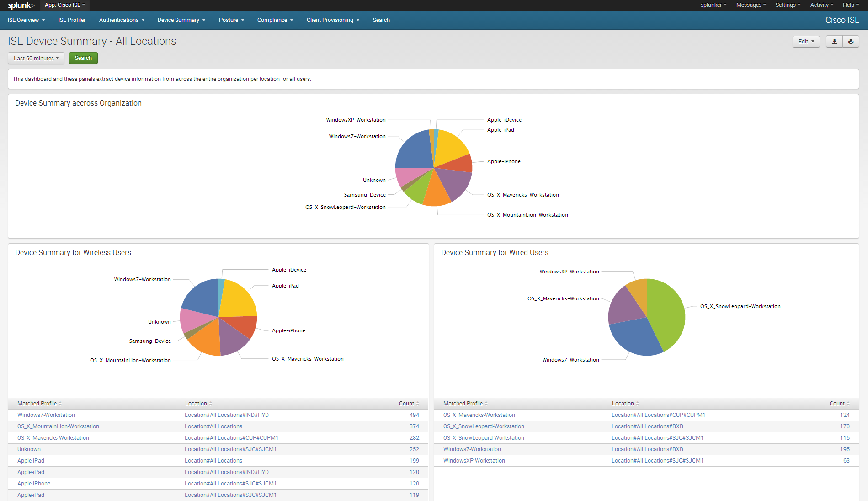Print the dashboard using the printer icon
This screenshot has width=868, height=501.
[x=851, y=41]
